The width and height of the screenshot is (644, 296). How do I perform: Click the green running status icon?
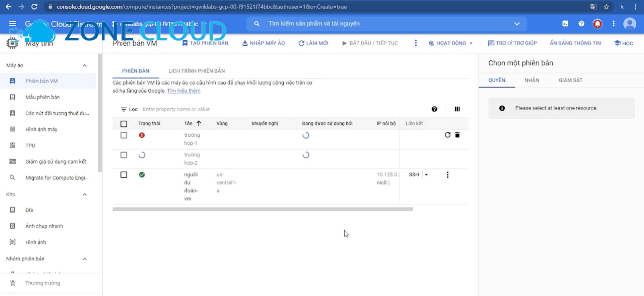click(142, 175)
